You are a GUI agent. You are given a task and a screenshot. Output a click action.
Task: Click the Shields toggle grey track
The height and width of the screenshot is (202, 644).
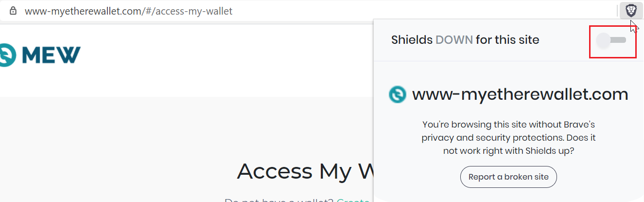click(x=618, y=40)
